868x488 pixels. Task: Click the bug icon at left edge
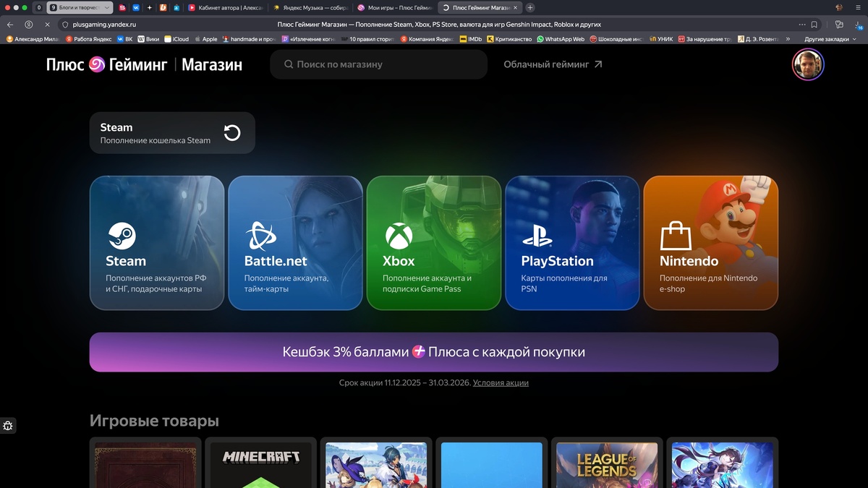pyautogui.click(x=8, y=426)
